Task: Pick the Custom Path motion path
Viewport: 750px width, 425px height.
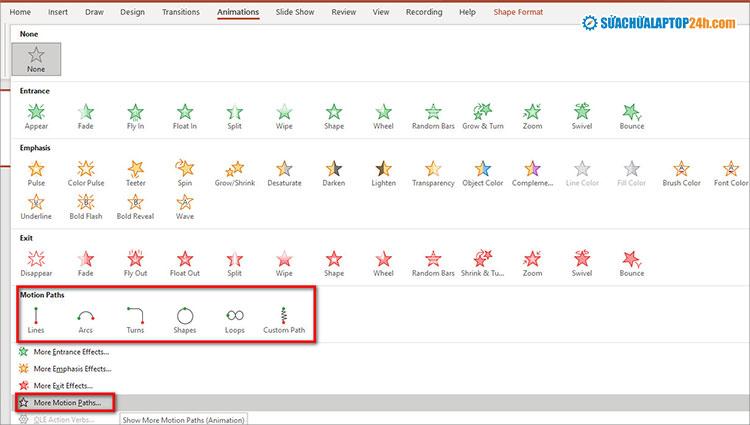Action: tap(284, 320)
